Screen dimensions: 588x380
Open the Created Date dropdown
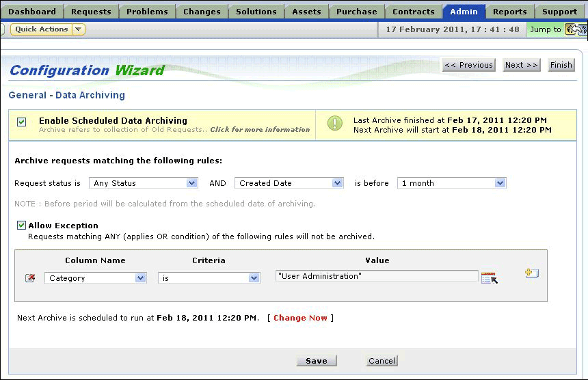[x=289, y=183]
